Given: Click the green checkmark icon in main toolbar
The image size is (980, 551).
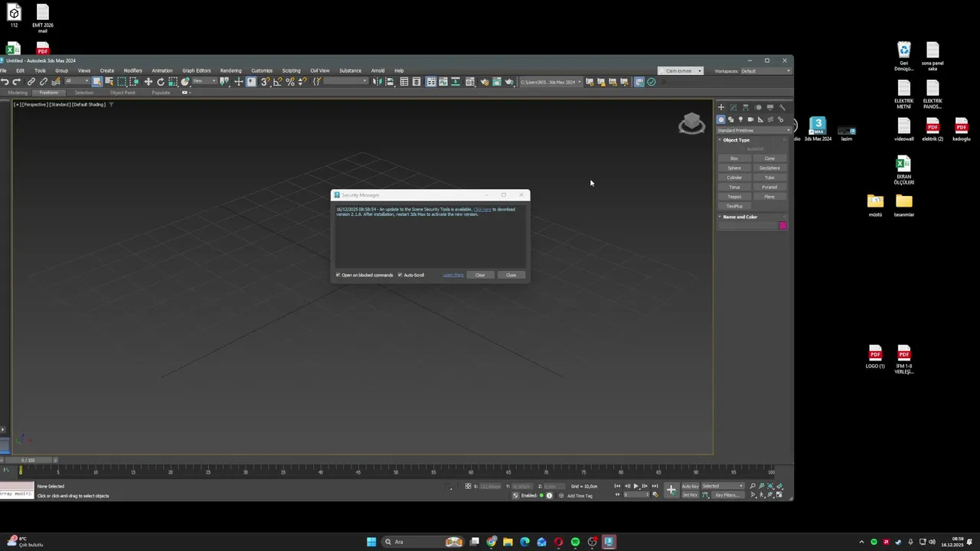Looking at the screenshot, I should 652,81.
